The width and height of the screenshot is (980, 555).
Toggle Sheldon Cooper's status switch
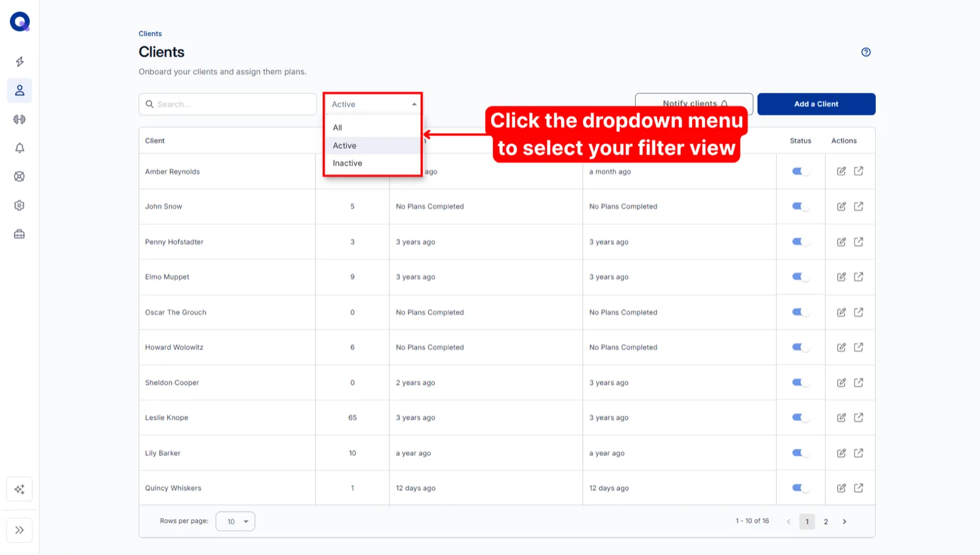801,383
